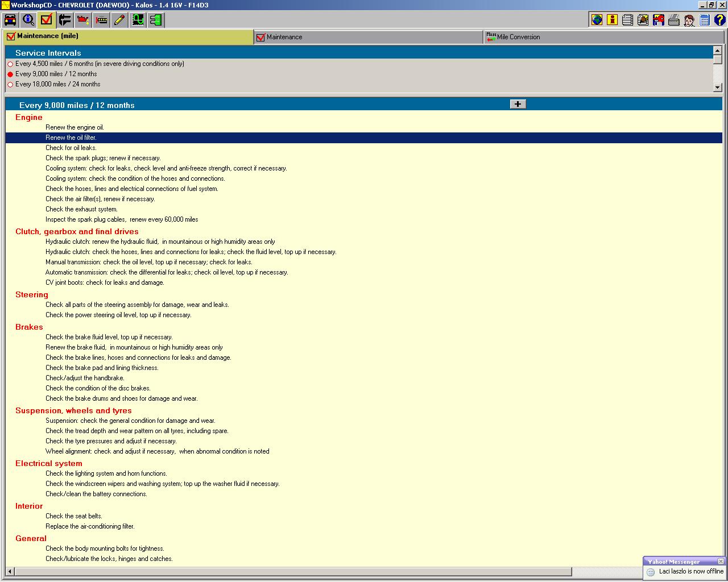
Task: Select the 'Renew the engine oil.' item
Action: tap(75, 127)
